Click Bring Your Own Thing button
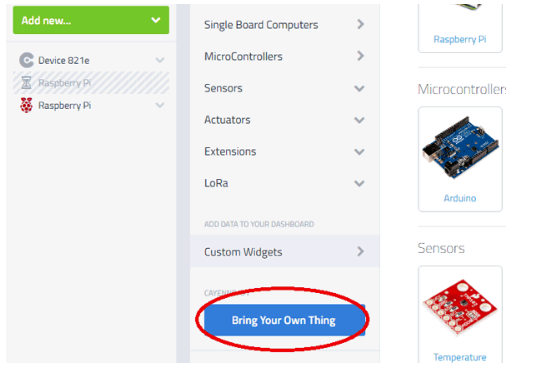The width and height of the screenshot is (540, 382). point(284,320)
